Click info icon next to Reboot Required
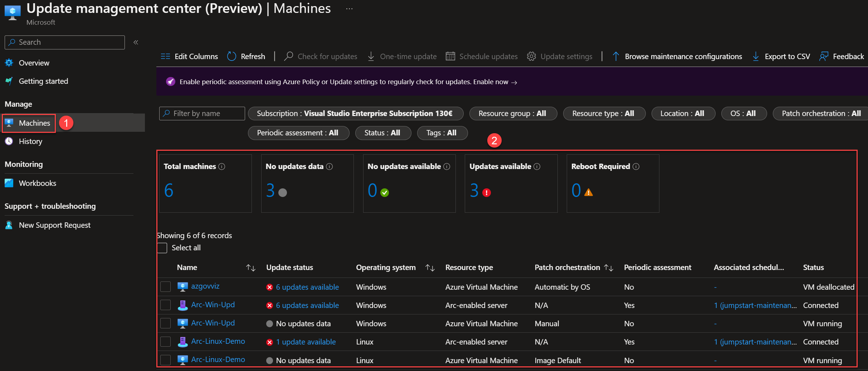The image size is (868, 371). 636,167
